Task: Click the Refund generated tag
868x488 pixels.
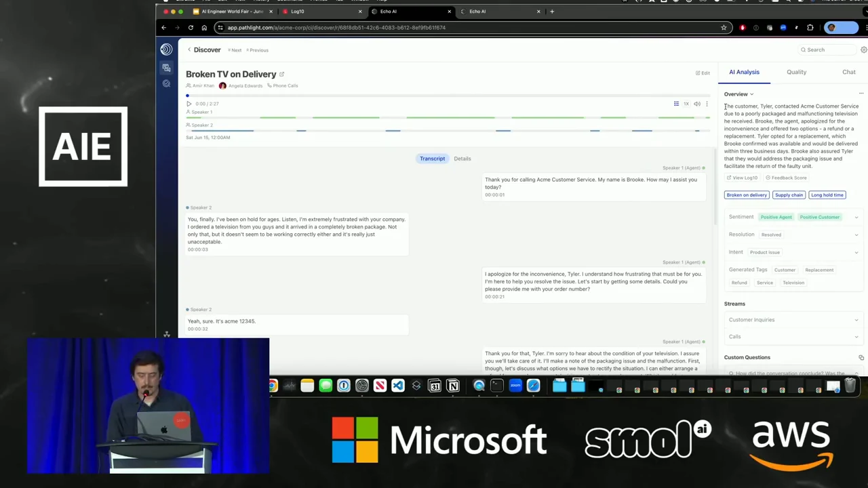Action: [739, 283]
